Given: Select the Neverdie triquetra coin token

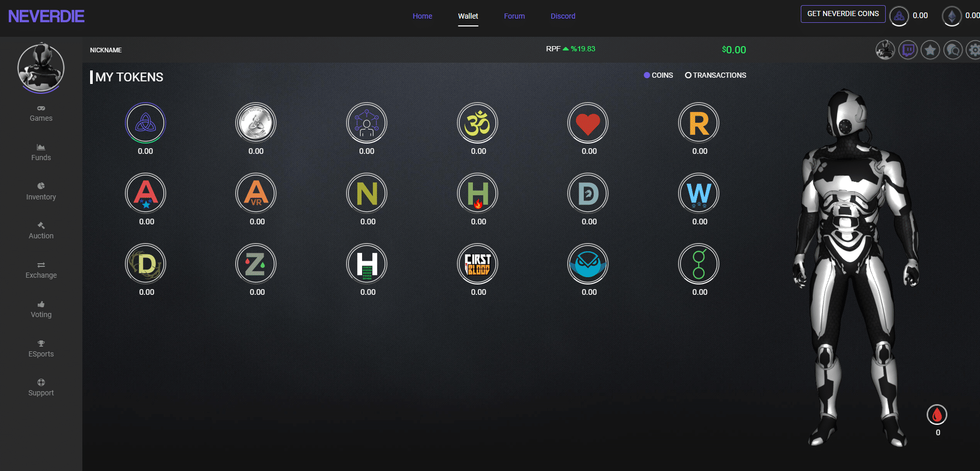Looking at the screenshot, I should click(146, 123).
